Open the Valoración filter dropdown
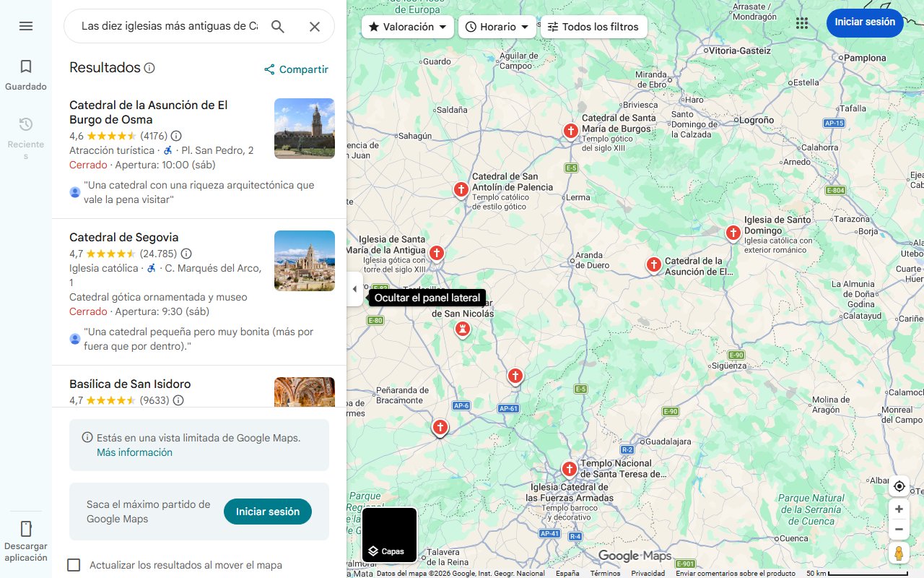The width and height of the screenshot is (924, 578). pos(406,27)
